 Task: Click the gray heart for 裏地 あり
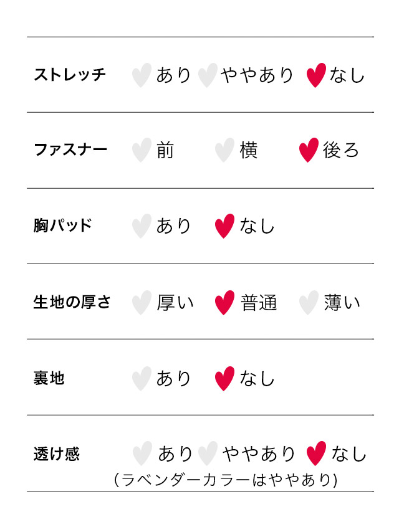tap(142, 379)
